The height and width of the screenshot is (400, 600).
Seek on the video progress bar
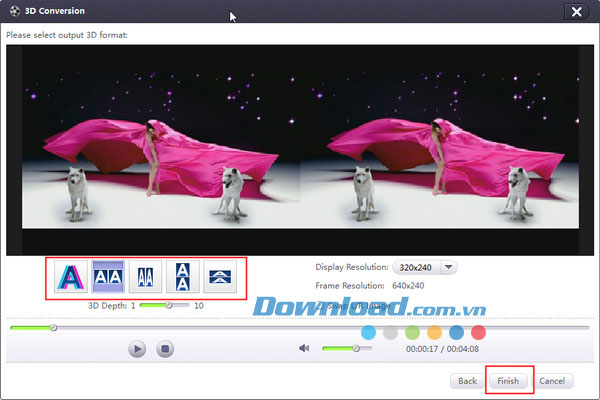pos(300,328)
